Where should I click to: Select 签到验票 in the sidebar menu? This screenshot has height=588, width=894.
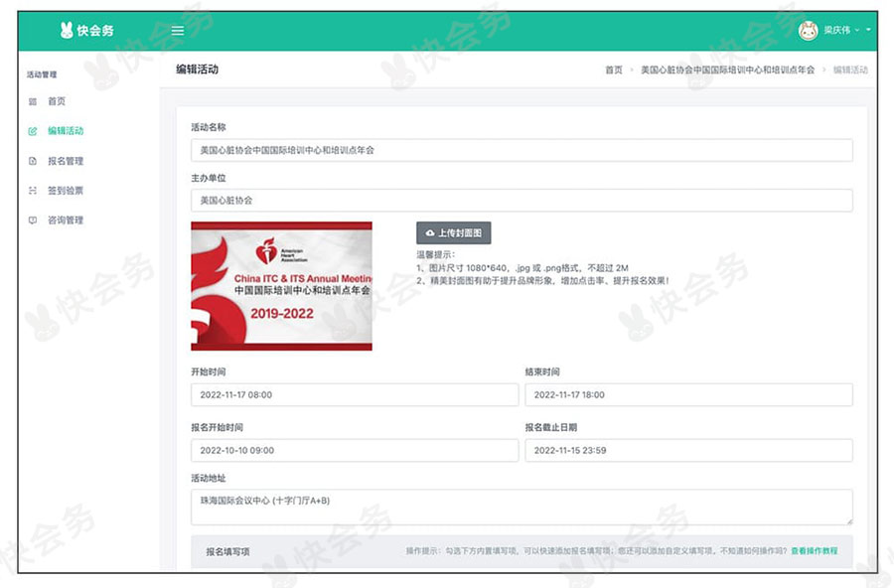[66, 191]
